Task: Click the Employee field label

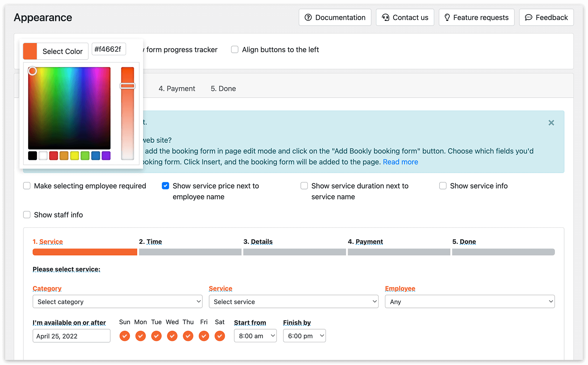Action: coord(400,288)
